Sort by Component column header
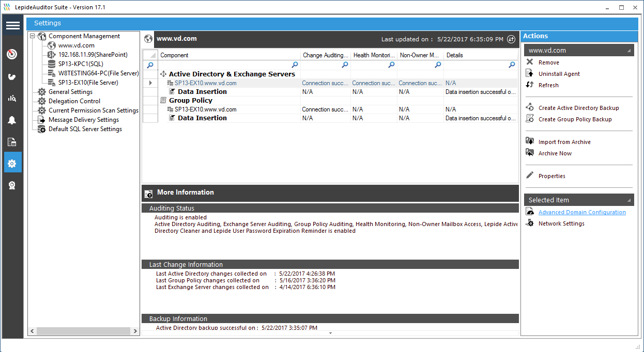 [229, 55]
